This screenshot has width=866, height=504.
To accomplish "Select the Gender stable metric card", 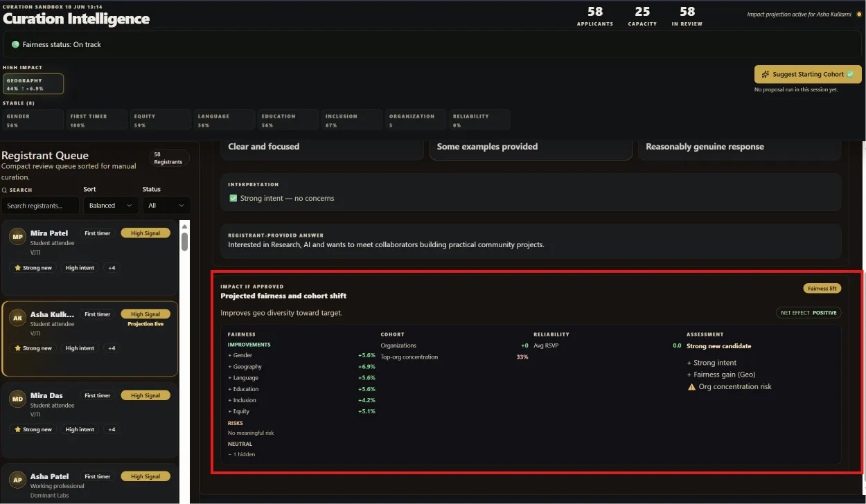I will tap(34, 120).
